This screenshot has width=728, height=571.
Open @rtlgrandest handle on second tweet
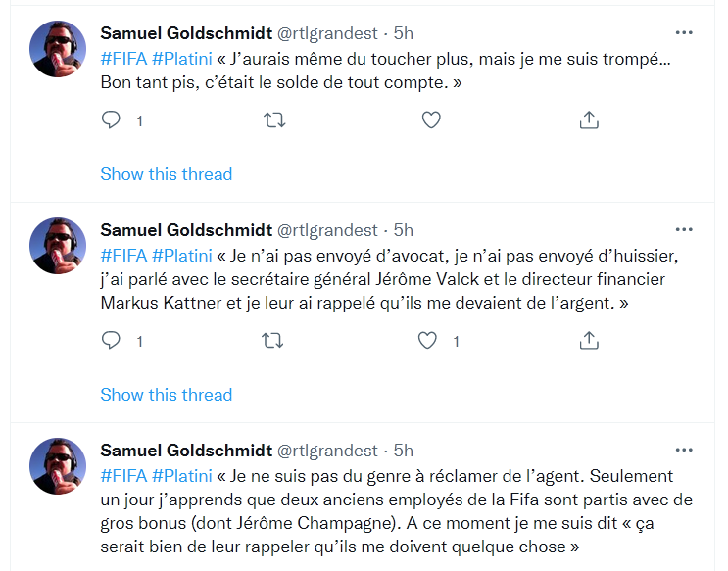tap(327, 230)
